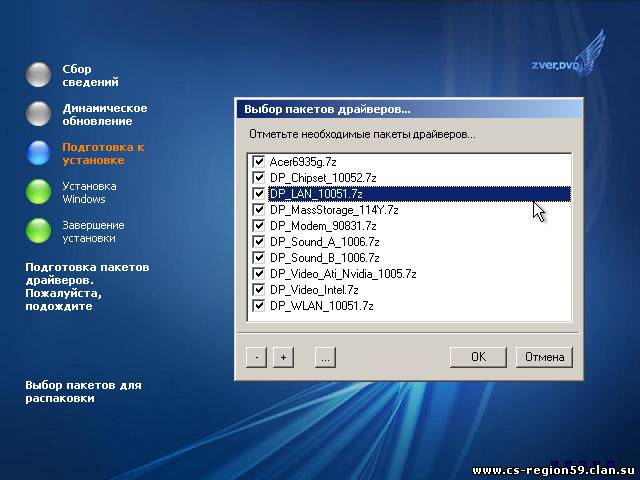640x480 pixels.
Task: Click the minus button to deselect all packages
Action: click(x=256, y=357)
